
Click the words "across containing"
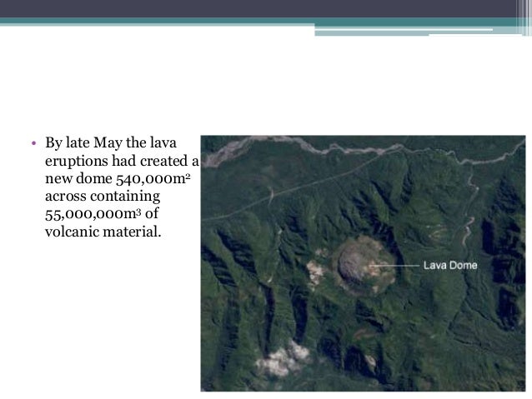tap(103, 197)
